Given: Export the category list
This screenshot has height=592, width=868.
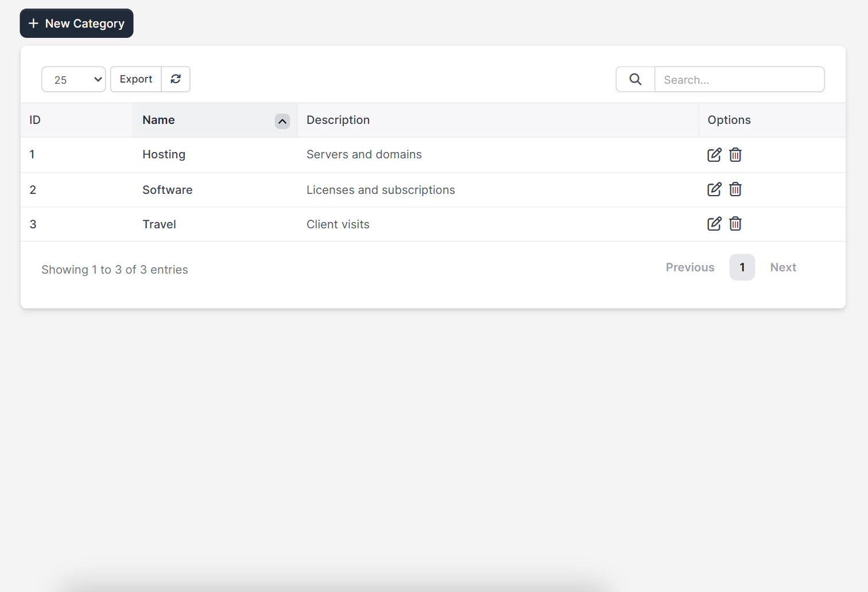Looking at the screenshot, I should click(136, 79).
